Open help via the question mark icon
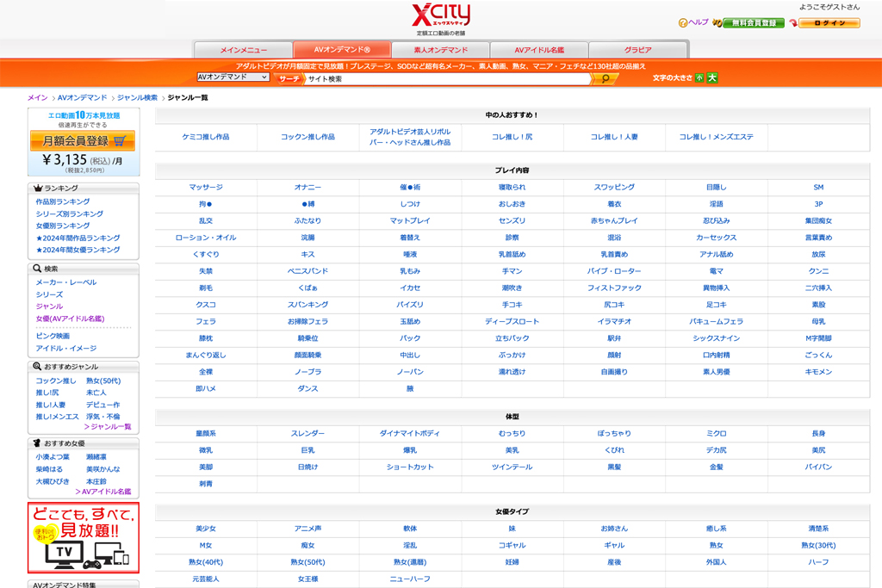The width and height of the screenshot is (882, 588). pos(683,23)
